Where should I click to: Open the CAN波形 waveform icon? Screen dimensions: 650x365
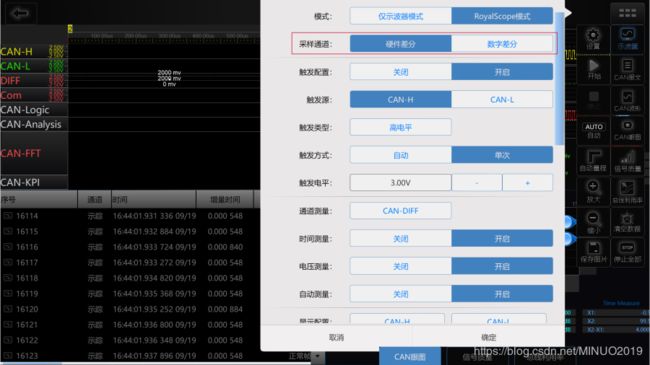627,100
